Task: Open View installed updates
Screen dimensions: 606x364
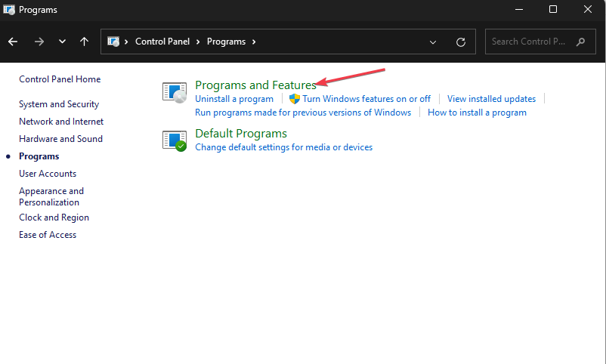Action: (491, 99)
